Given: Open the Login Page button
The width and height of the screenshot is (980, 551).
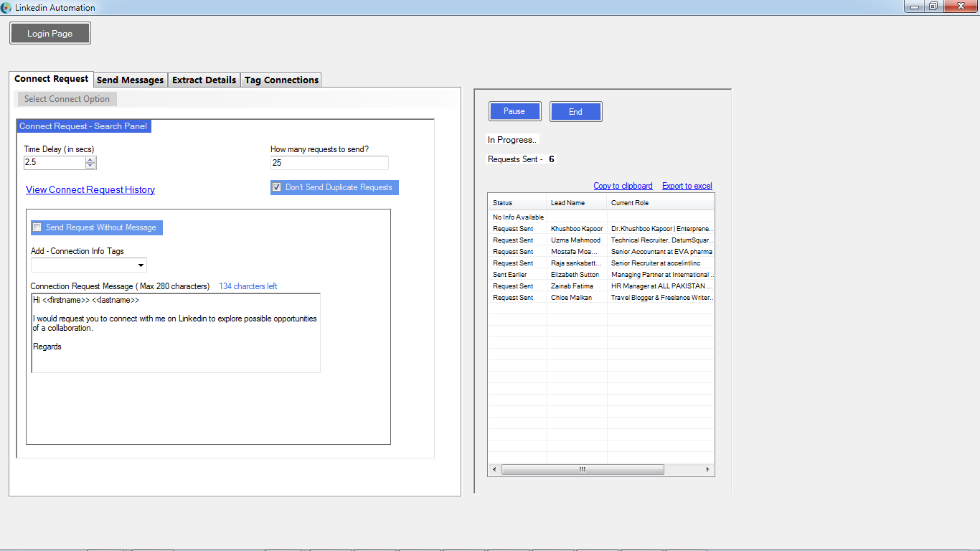Looking at the screenshot, I should point(50,34).
